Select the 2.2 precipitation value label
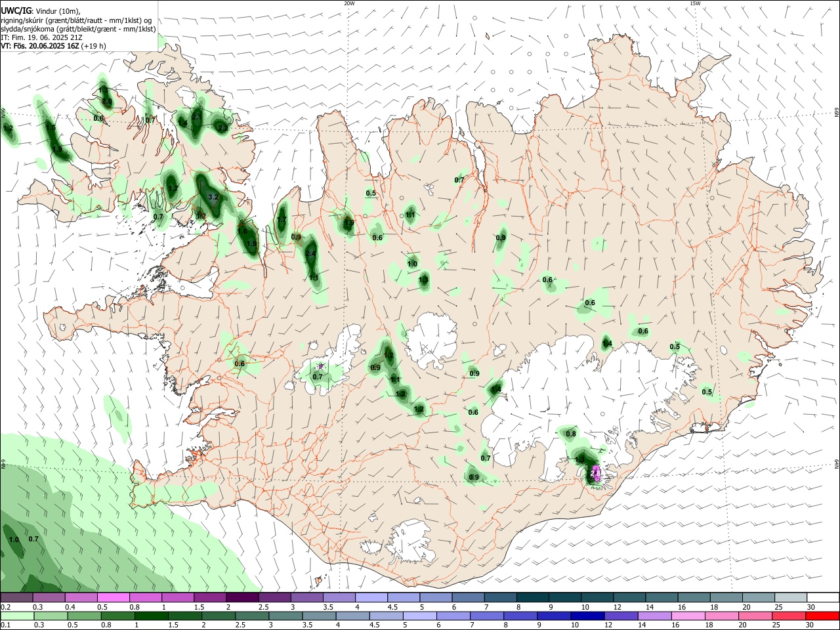 223,128
